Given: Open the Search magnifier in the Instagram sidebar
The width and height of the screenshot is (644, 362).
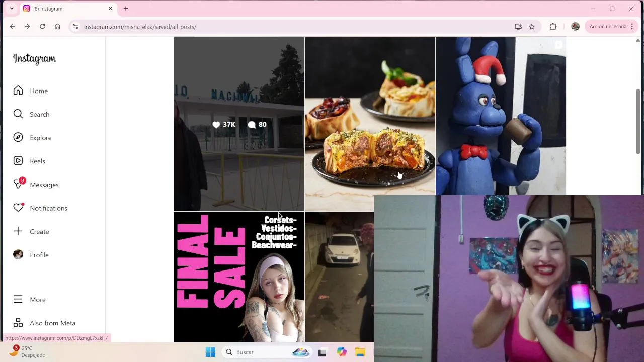Looking at the screenshot, I should coord(18,114).
